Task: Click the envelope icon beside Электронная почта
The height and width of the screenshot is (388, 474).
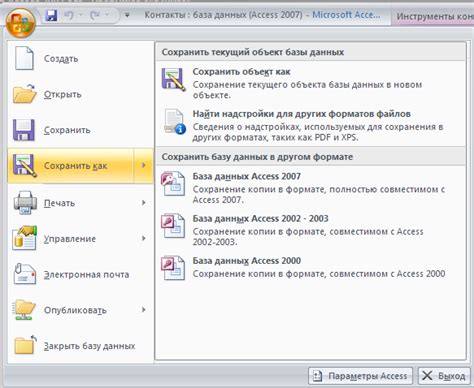Action: (x=24, y=274)
